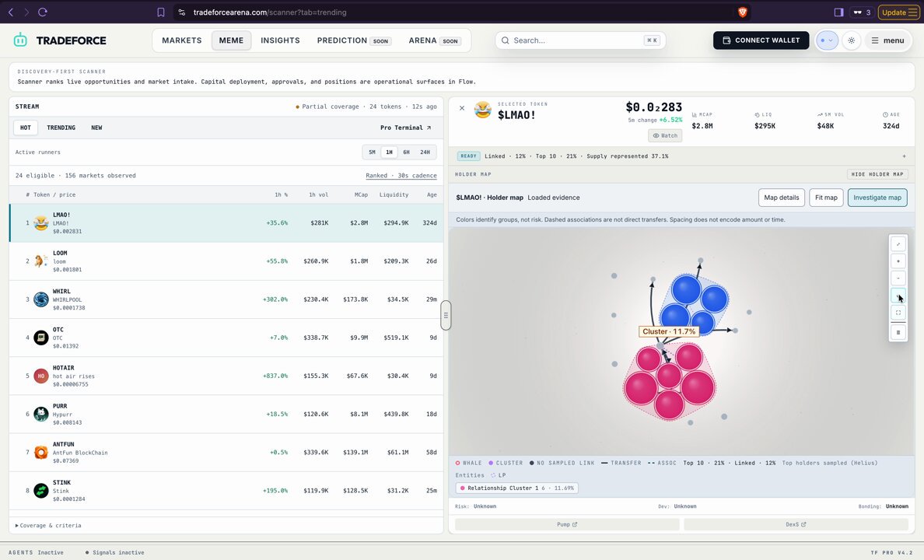Click the map trash/delete control icon
Image resolution: width=924 pixels, height=560 pixels.
click(x=898, y=332)
